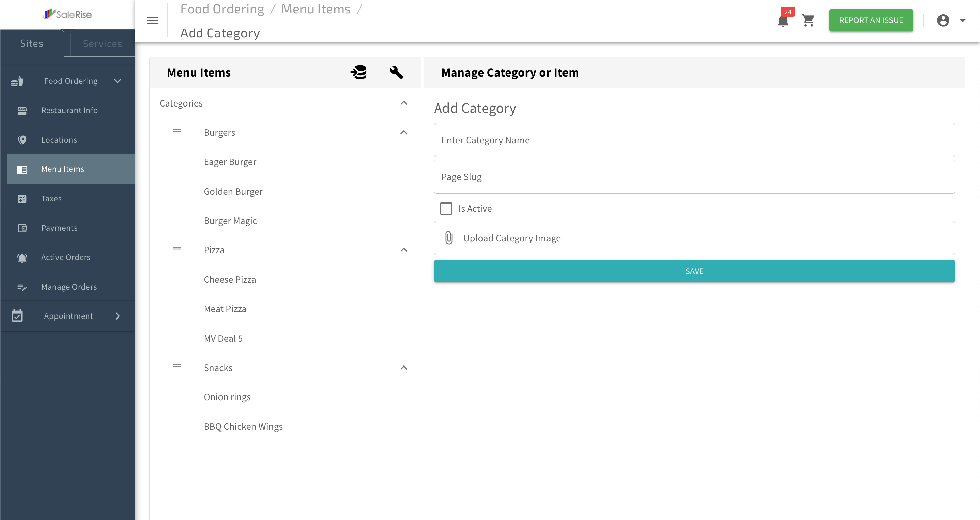Check the Is Active checkbox
The image size is (980, 520).
446,209
